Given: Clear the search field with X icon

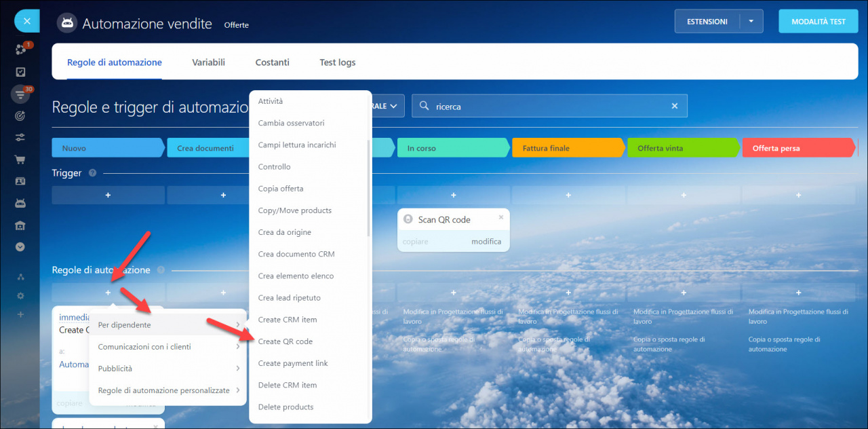Looking at the screenshot, I should (674, 106).
